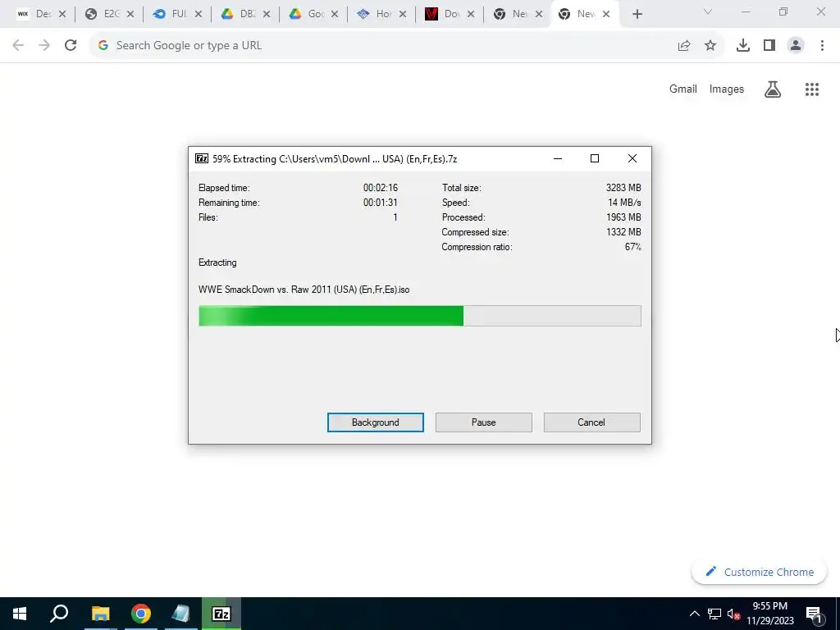Open the Windows Start menu
The image size is (840, 630).
click(20, 614)
